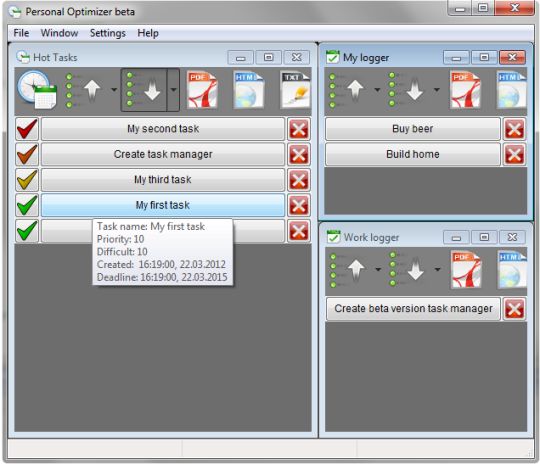Delete the 'Buy beer' entry
540x464 pixels.
[x=514, y=129]
